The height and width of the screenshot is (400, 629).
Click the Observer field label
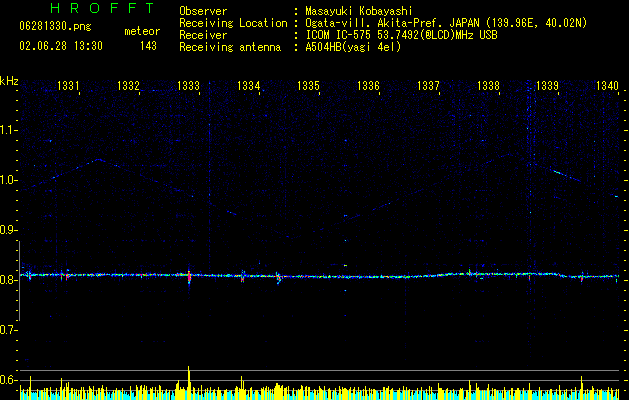[203, 11]
